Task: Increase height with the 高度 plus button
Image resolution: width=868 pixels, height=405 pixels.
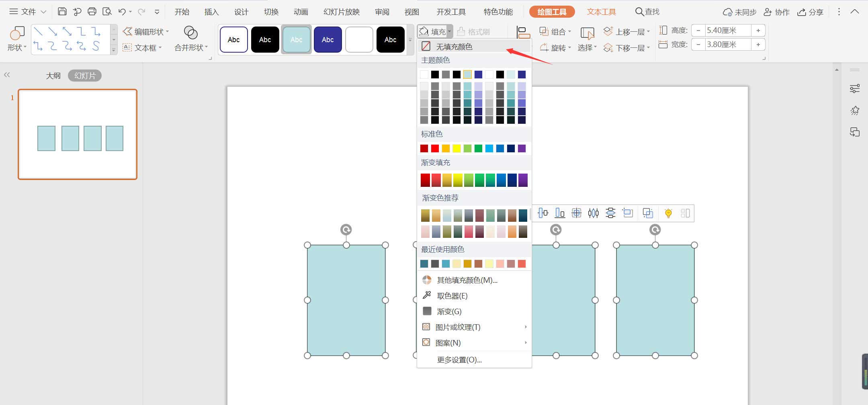Action: click(758, 30)
